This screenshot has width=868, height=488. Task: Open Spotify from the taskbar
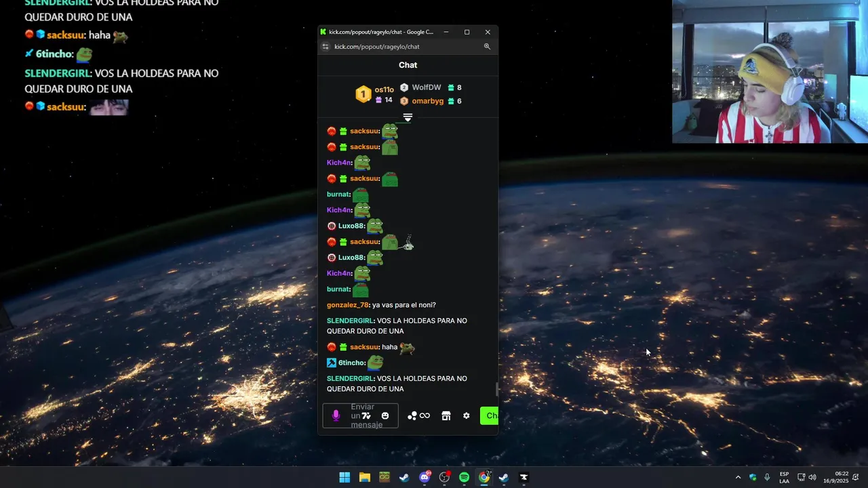(x=464, y=477)
